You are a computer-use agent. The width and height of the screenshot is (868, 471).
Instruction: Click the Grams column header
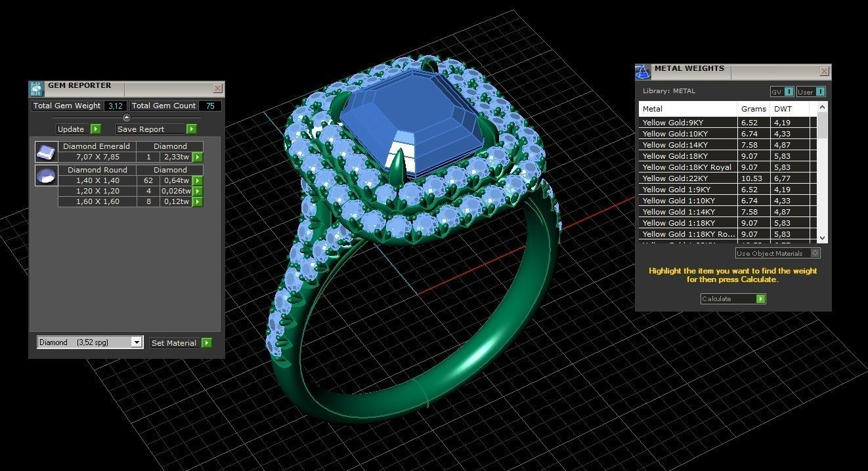click(x=754, y=109)
